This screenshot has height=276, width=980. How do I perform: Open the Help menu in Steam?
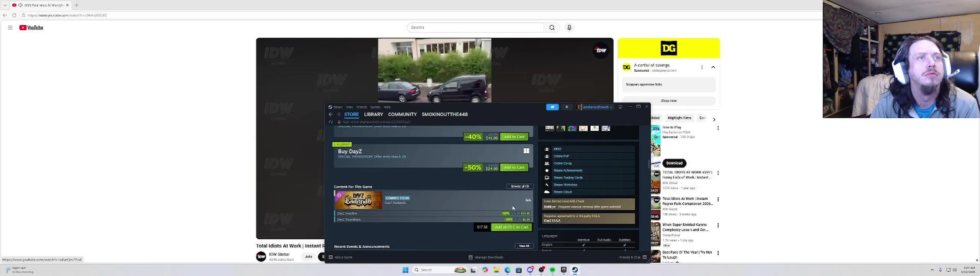click(387, 107)
